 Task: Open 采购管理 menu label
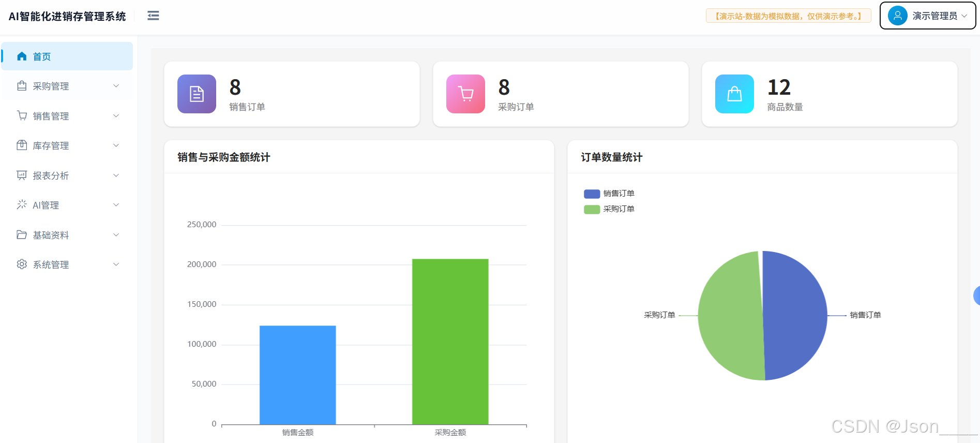pyautogui.click(x=51, y=86)
